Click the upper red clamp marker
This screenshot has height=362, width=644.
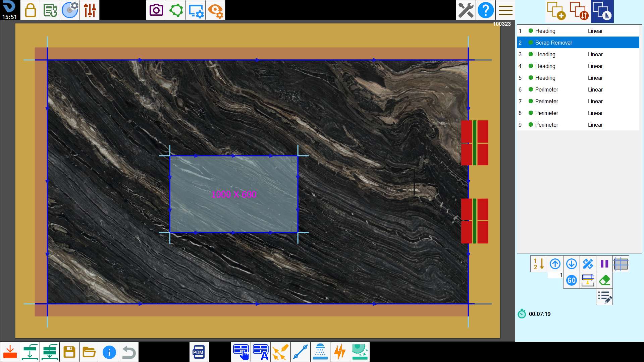[x=475, y=143]
